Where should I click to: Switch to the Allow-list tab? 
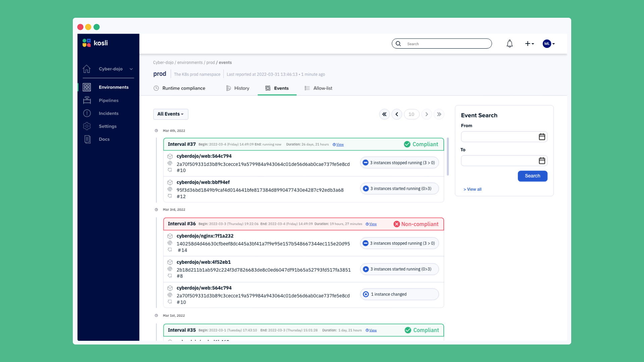322,88
